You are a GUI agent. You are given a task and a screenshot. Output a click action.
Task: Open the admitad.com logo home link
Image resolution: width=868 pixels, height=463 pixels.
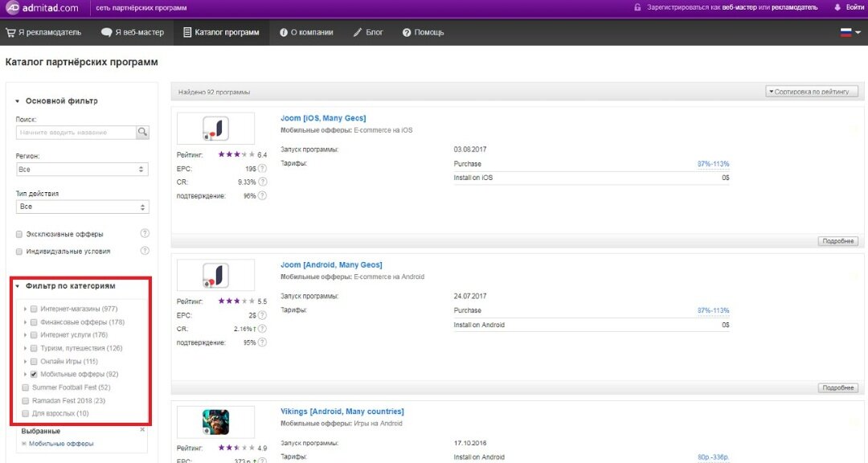(42, 8)
